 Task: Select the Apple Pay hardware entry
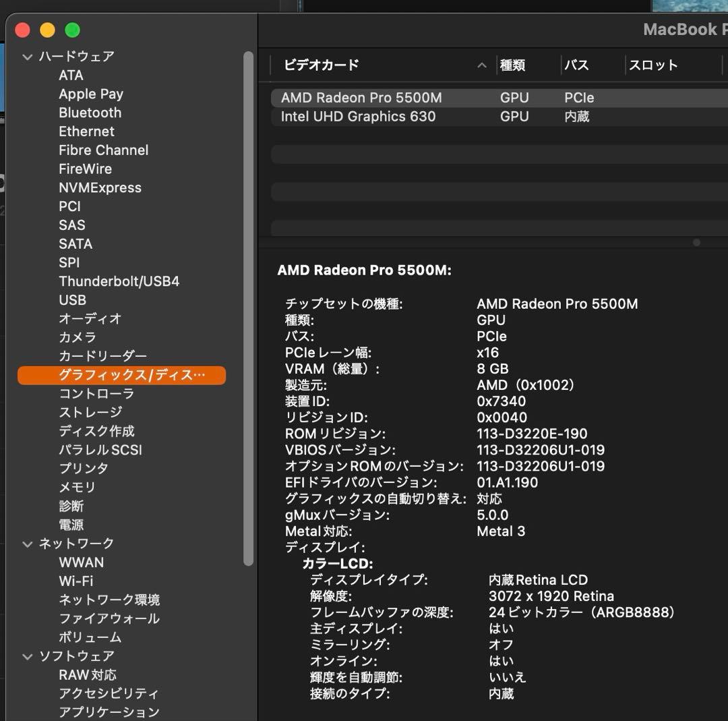tap(91, 94)
